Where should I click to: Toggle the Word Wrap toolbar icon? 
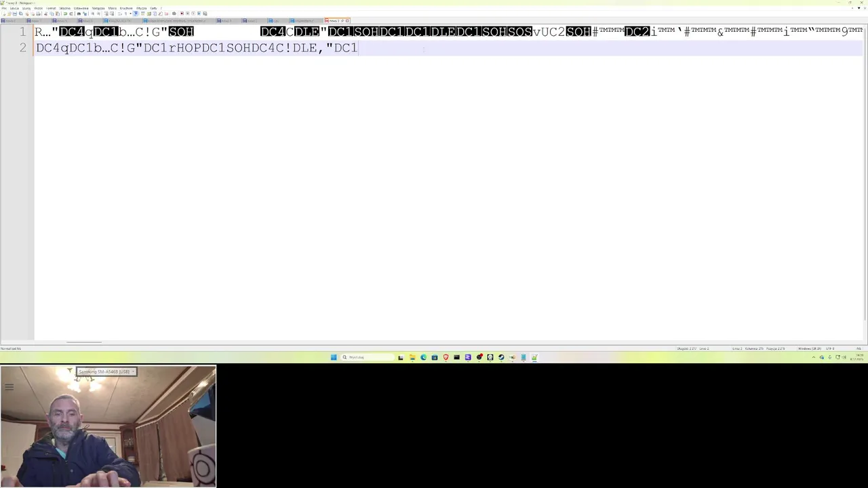tap(120, 14)
